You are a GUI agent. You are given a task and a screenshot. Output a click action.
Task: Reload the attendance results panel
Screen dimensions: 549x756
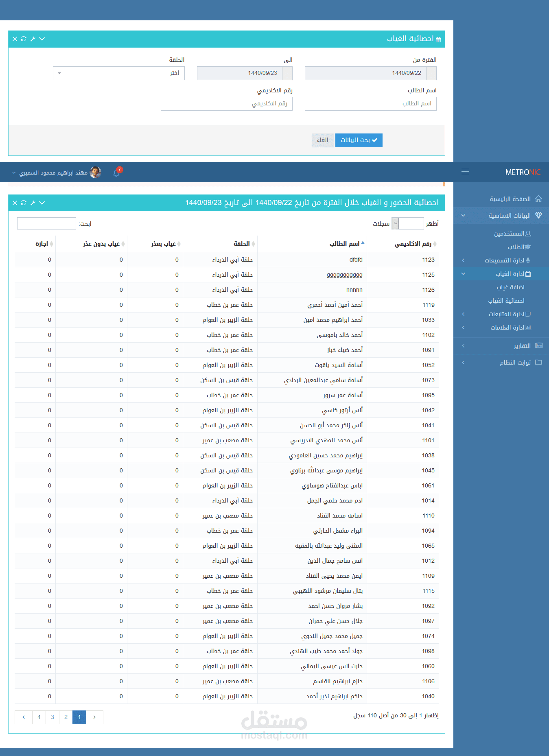click(x=24, y=203)
